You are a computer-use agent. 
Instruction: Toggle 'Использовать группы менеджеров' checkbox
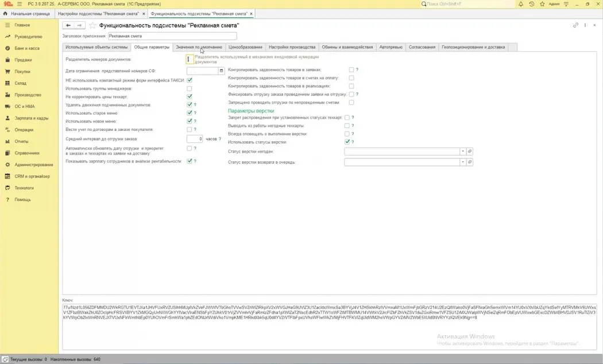189,89
